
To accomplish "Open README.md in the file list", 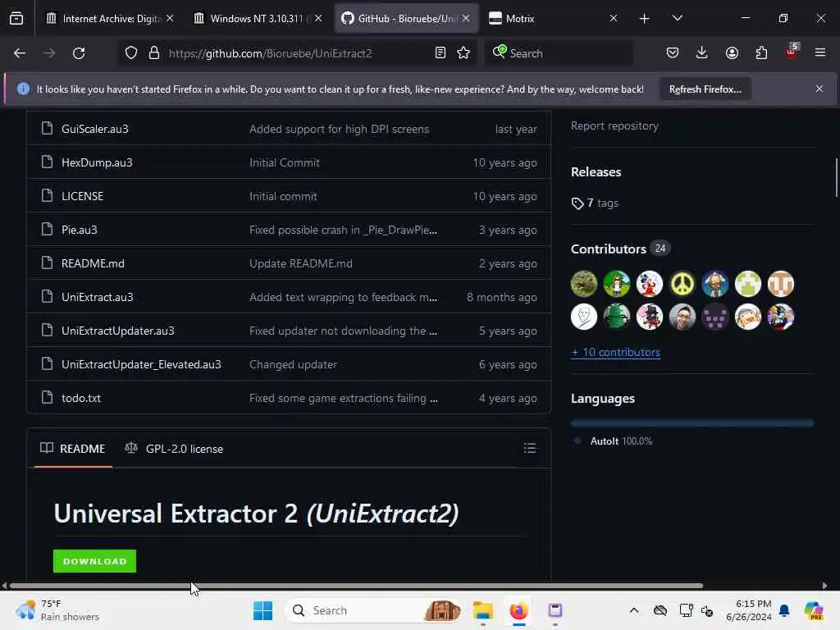I will 93,263.
